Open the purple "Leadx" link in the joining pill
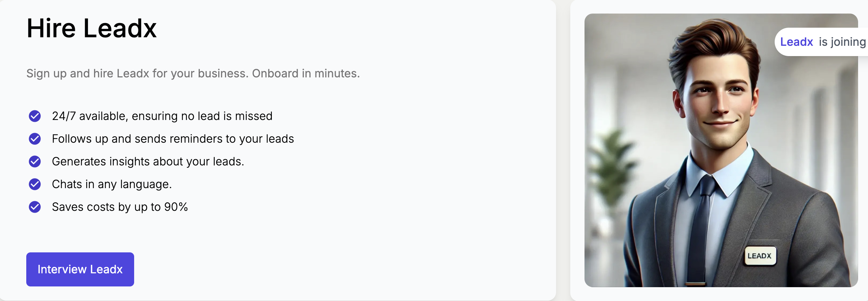Image resolution: width=868 pixels, height=301 pixels. [796, 42]
